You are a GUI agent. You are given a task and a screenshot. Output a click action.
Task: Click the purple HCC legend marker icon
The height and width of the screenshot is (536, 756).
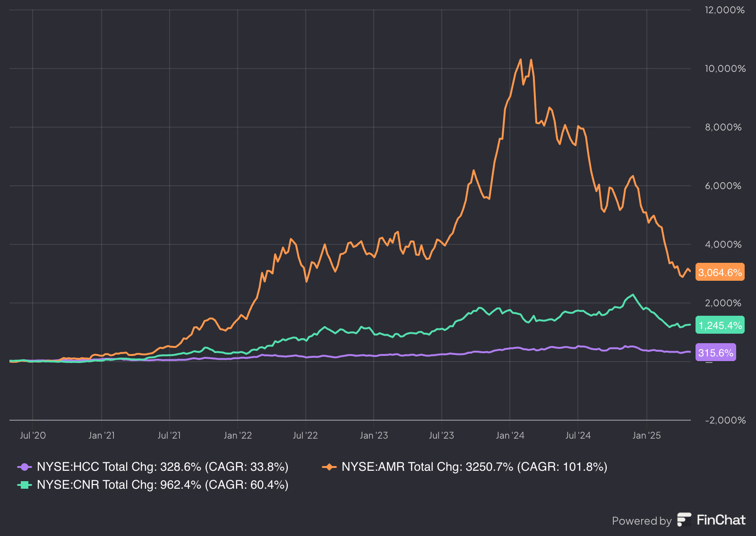click(x=25, y=467)
